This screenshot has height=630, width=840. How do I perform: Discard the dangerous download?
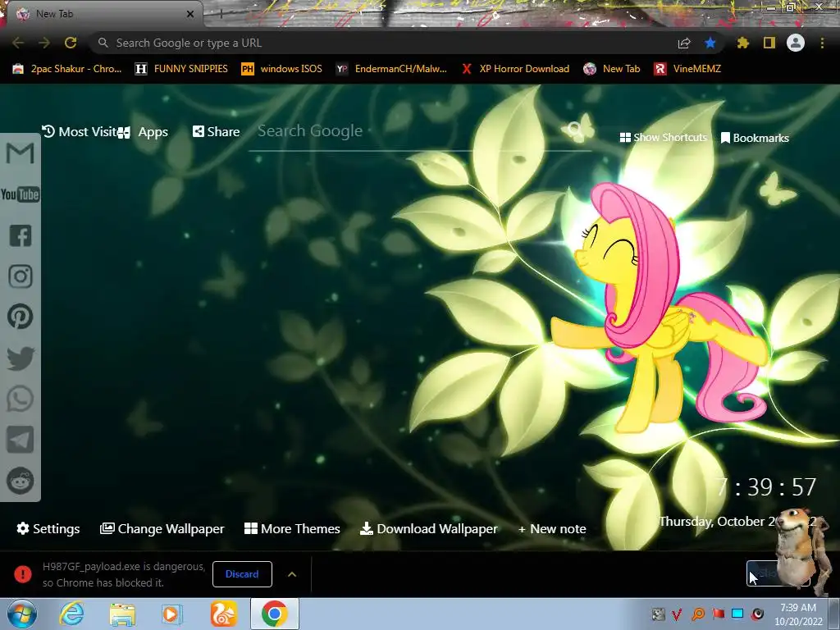(242, 574)
